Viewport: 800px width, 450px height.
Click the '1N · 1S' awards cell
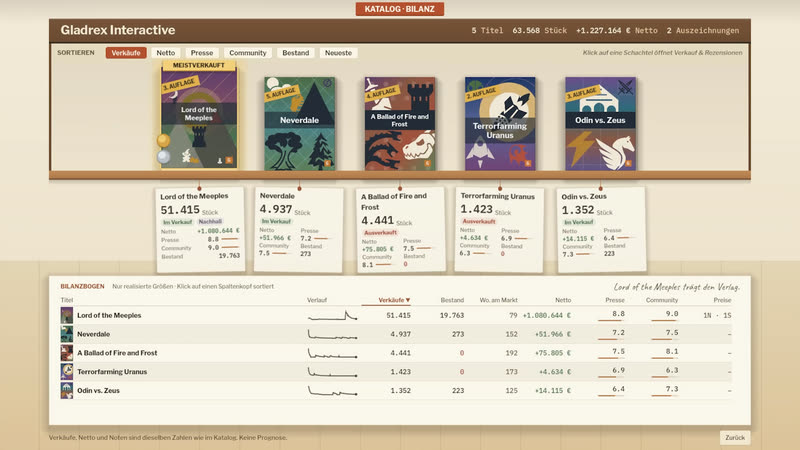coord(717,315)
